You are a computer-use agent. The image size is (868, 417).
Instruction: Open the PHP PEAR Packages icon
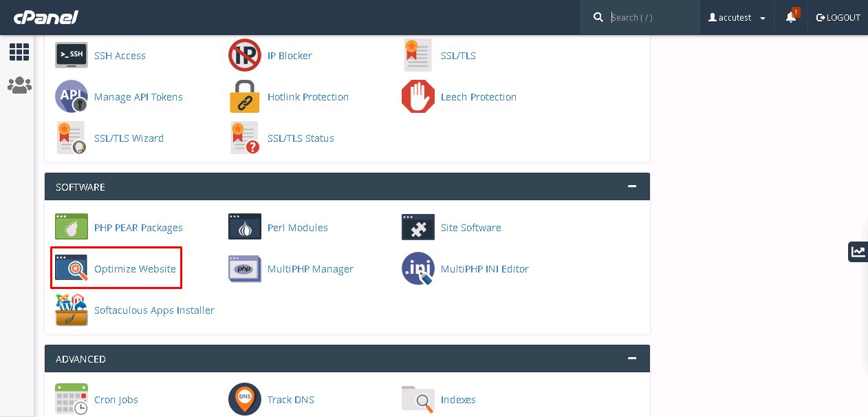(x=72, y=227)
